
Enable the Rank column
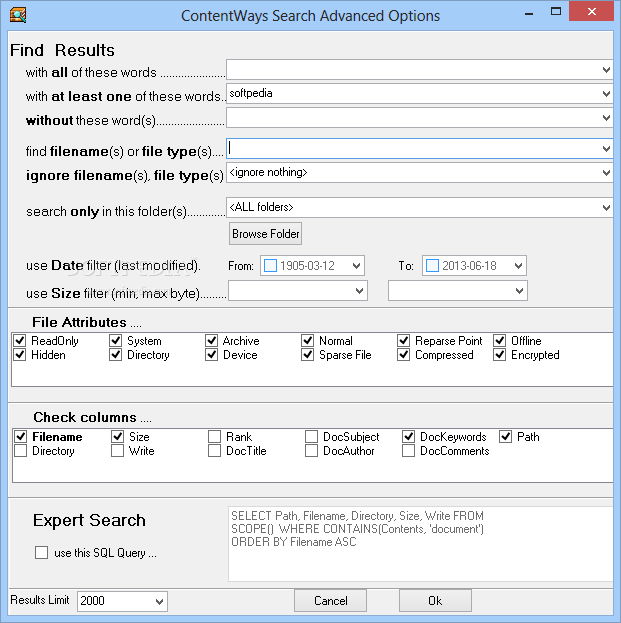(215, 437)
